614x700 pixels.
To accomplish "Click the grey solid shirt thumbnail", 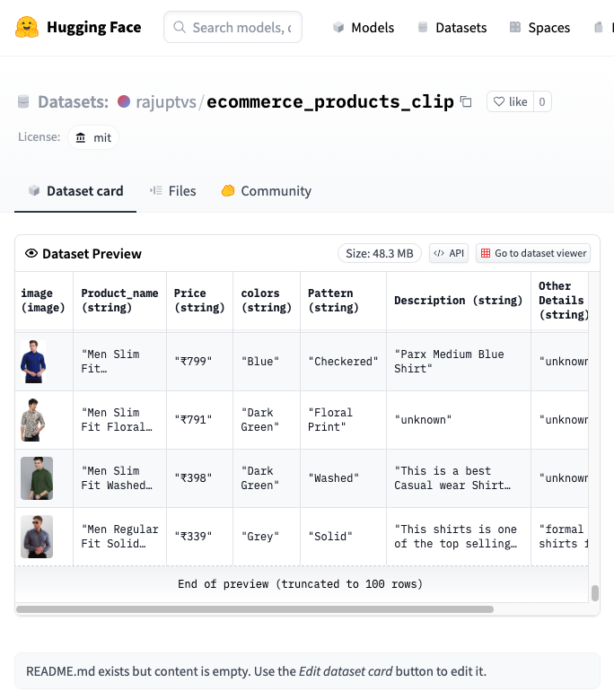I will tap(37, 536).
